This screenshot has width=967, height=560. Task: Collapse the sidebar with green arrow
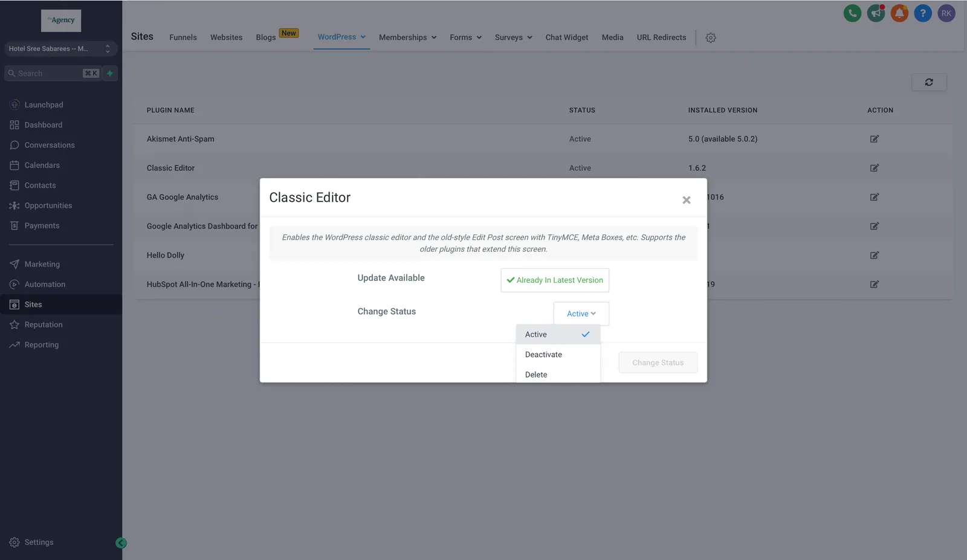(121, 543)
